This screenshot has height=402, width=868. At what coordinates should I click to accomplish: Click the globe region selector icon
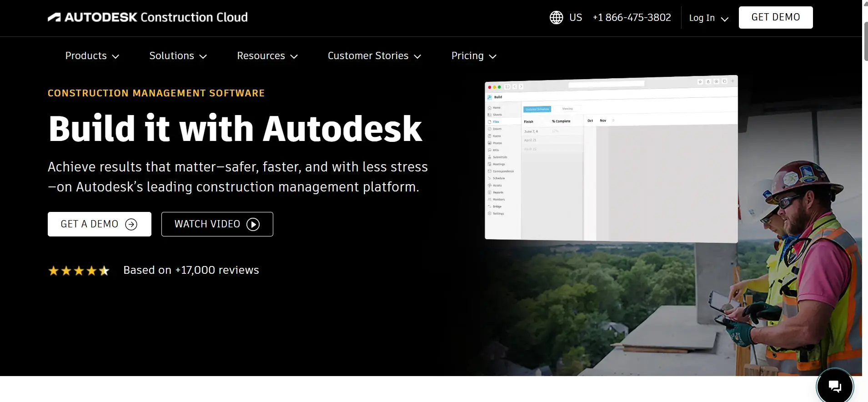(x=556, y=18)
